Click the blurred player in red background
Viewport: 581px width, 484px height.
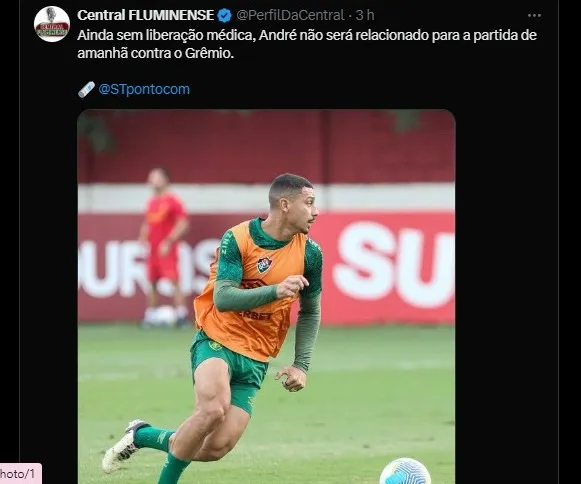tap(164, 246)
